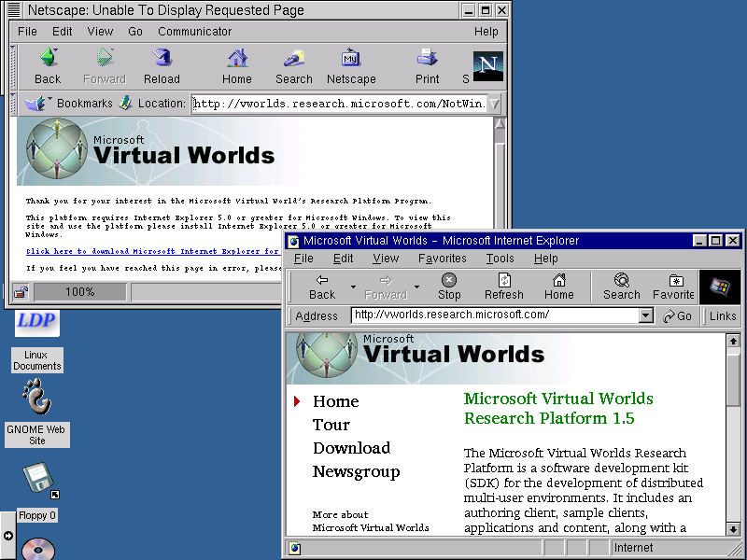Click IE scrollbar up arrow
Image resolution: width=747 pixels, height=560 pixels.
(733, 341)
